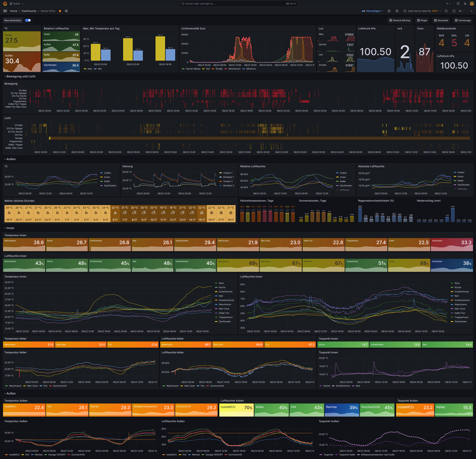Open the Vorhersage dashboard link

tap(463, 20)
